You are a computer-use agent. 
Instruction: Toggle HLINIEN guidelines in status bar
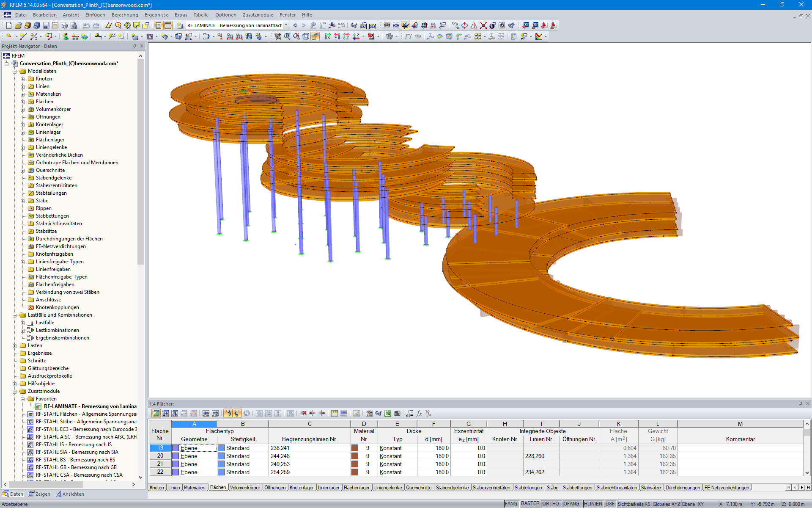click(593, 504)
